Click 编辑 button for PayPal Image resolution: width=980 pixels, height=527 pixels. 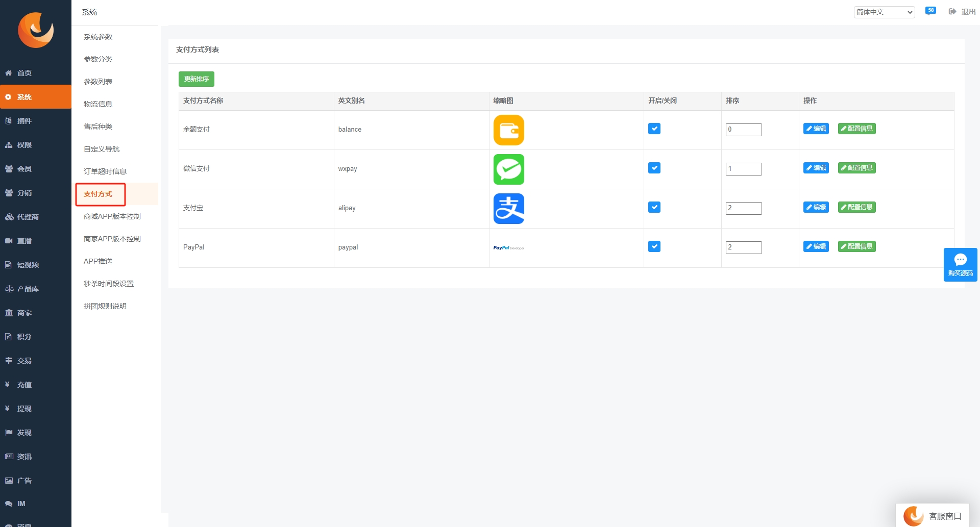pyautogui.click(x=816, y=246)
